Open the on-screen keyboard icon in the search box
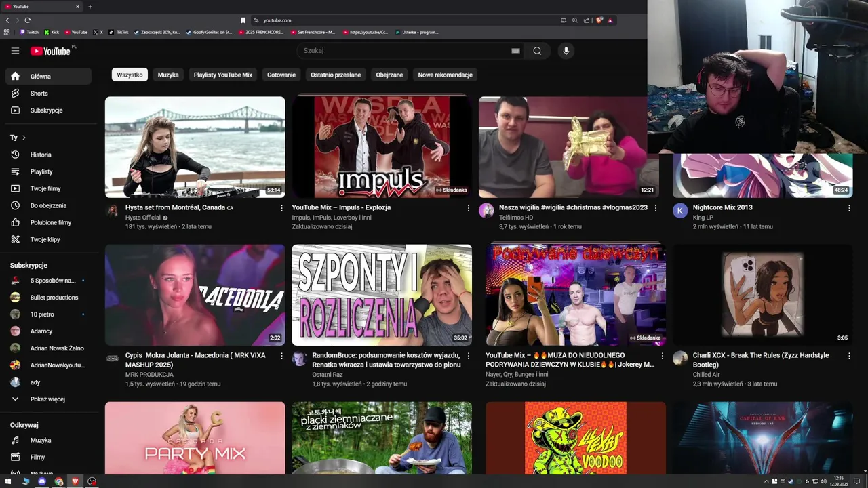 515,51
